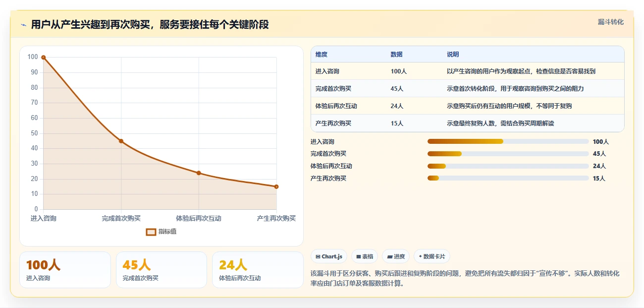Click the 完成首次购买 progress list label
This screenshot has width=644, height=308.
click(x=328, y=154)
